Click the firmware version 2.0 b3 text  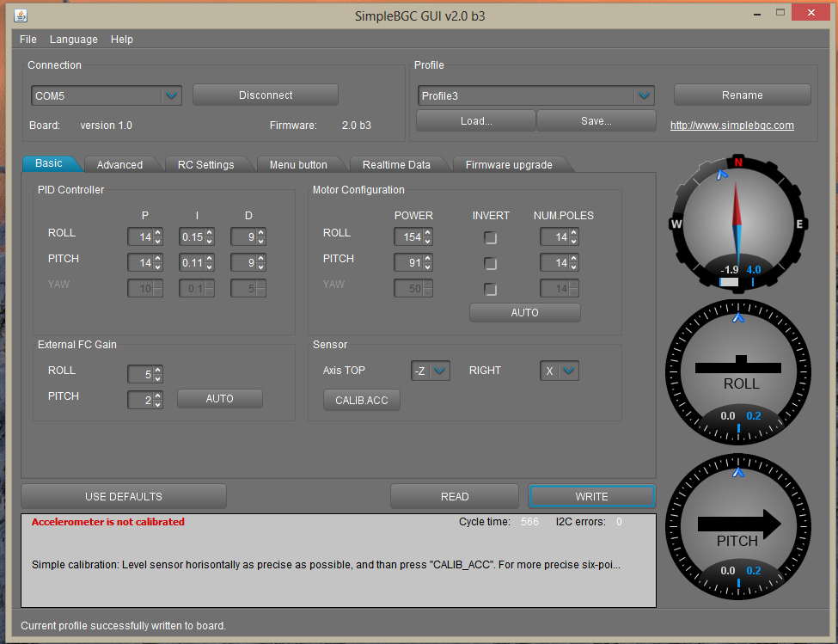(x=357, y=125)
